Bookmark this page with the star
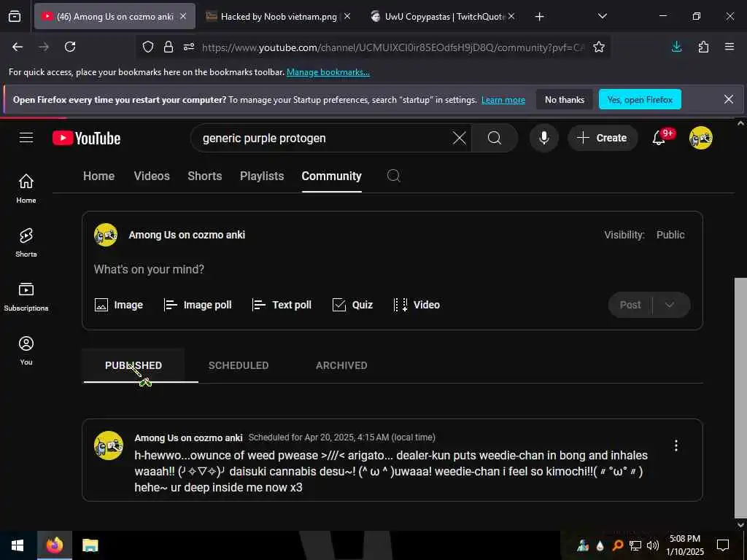Viewport: 747px width, 560px height. [599, 47]
